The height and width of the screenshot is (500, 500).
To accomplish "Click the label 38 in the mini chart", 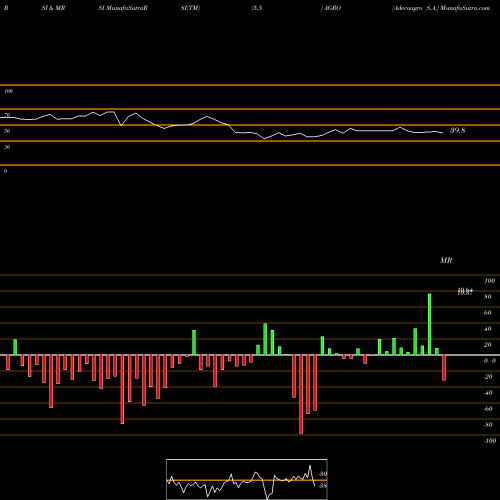I will click(323, 486).
